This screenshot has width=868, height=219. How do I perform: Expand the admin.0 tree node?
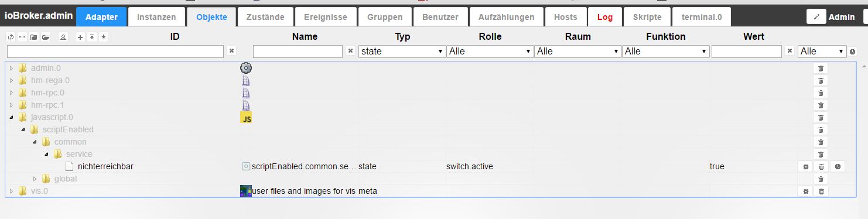pos(11,68)
